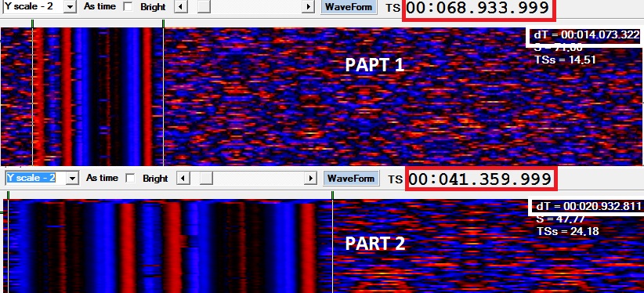The width and height of the screenshot is (644, 293).
Task: Toggle the bottom WaveForm button
Action: (x=351, y=179)
